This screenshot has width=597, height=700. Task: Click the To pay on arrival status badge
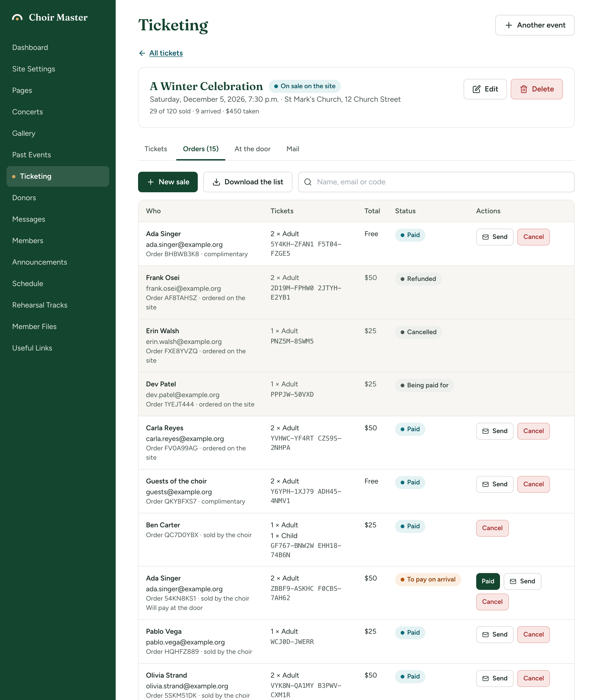click(428, 580)
